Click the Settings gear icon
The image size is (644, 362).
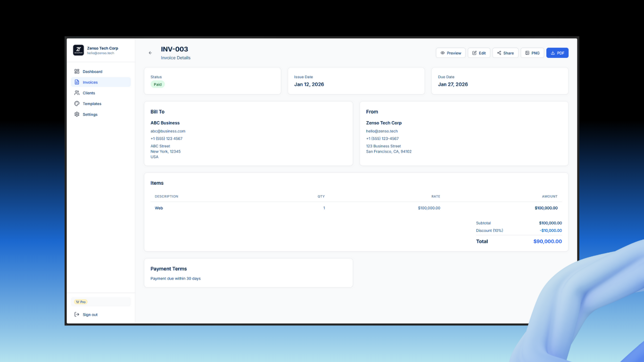(x=77, y=114)
